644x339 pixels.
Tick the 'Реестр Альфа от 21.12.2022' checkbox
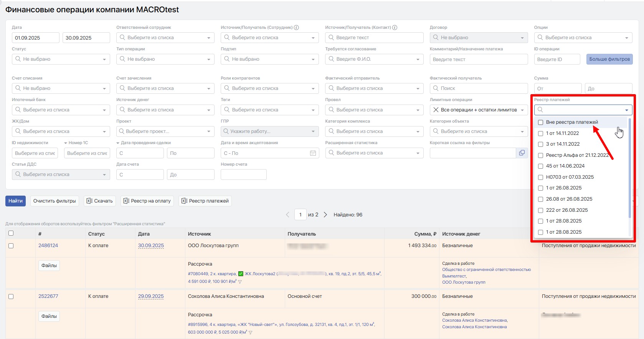(540, 155)
